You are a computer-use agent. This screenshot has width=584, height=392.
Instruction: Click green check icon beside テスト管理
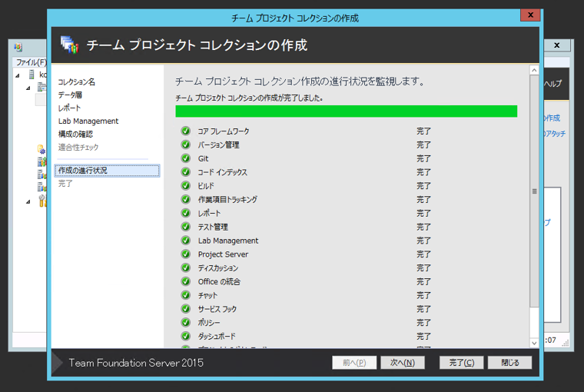pyautogui.click(x=185, y=227)
